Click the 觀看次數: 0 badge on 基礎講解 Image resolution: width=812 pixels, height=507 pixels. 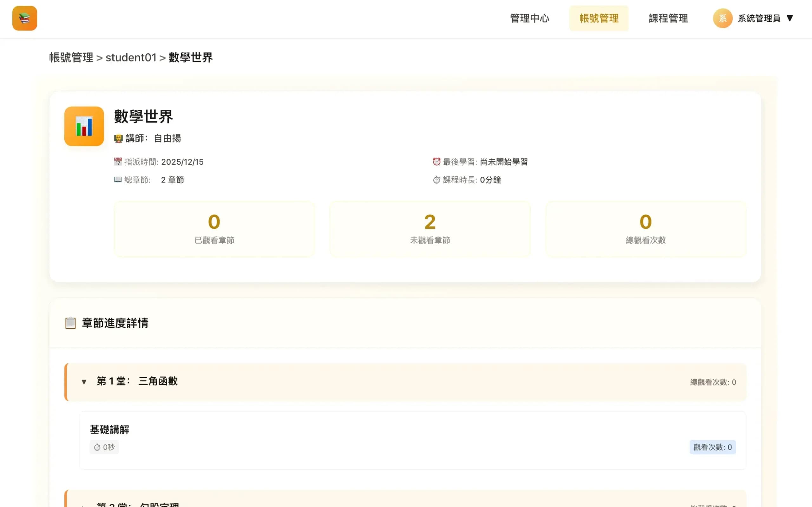click(712, 447)
